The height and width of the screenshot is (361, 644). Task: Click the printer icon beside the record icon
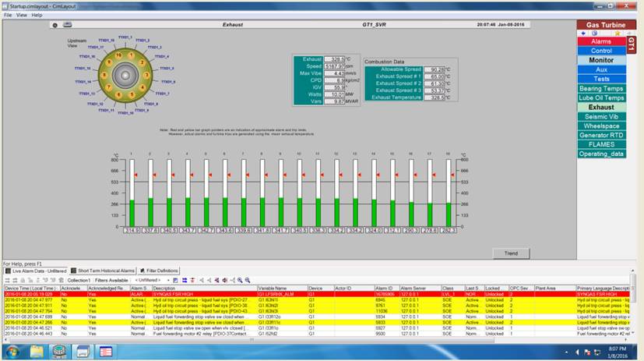coord(67,25)
